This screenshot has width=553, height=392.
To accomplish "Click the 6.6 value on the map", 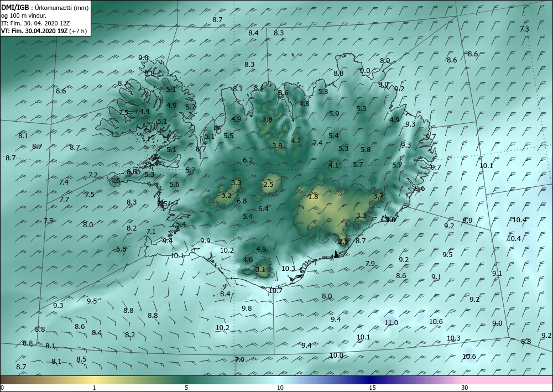I will pyautogui.click(x=121, y=249).
